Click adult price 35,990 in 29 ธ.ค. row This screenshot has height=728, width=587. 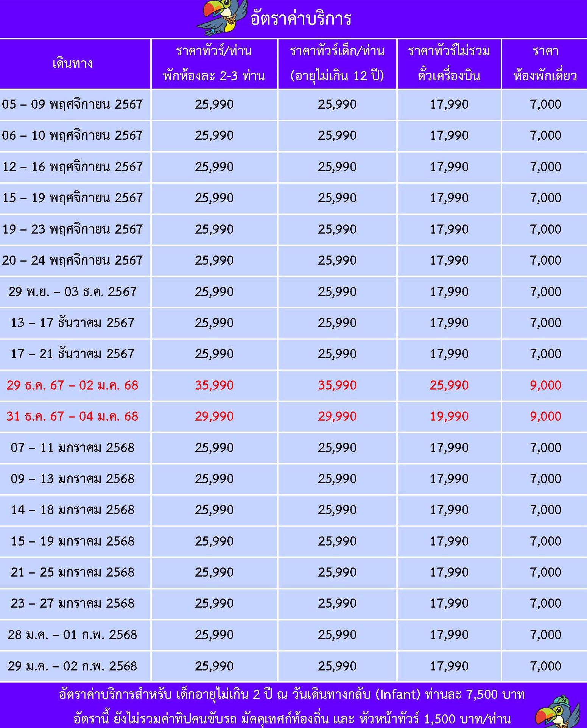coord(214,385)
